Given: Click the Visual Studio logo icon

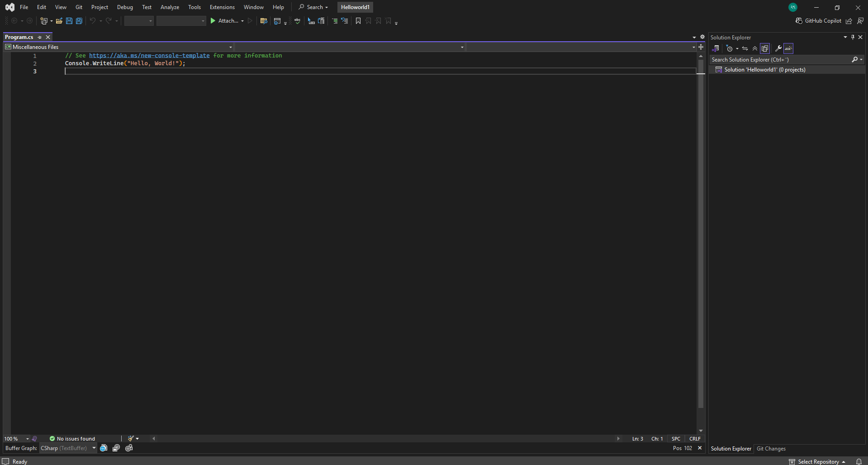Looking at the screenshot, I should pyautogui.click(x=10, y=7).
